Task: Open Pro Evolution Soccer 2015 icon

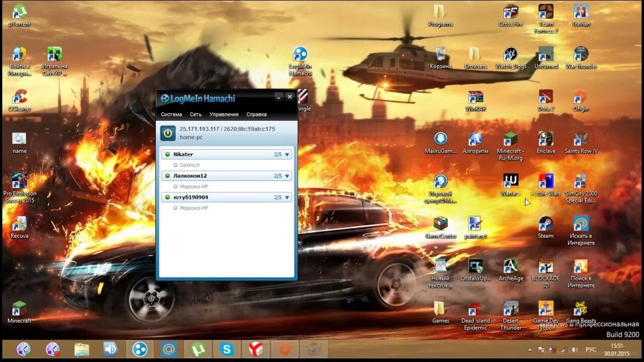Action: click(20, 189)
